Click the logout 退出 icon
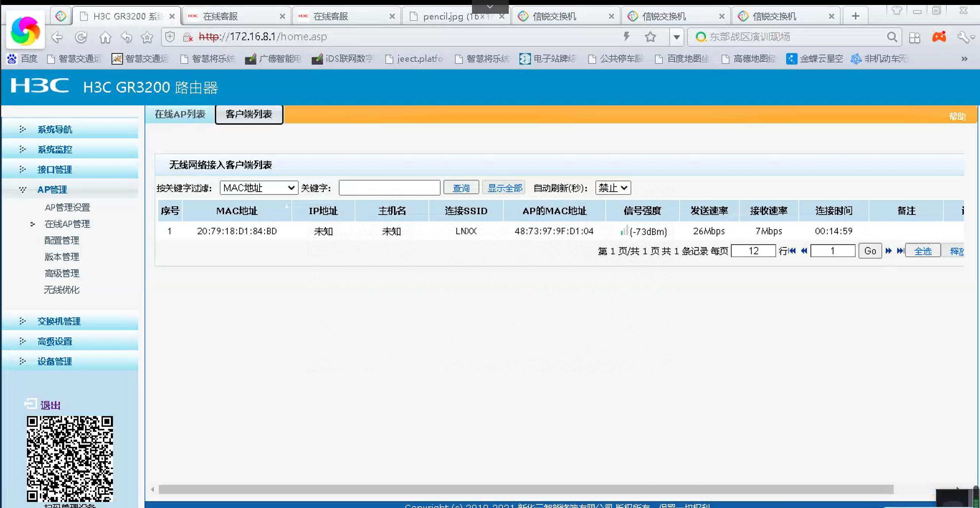 [x=31, y=404]
